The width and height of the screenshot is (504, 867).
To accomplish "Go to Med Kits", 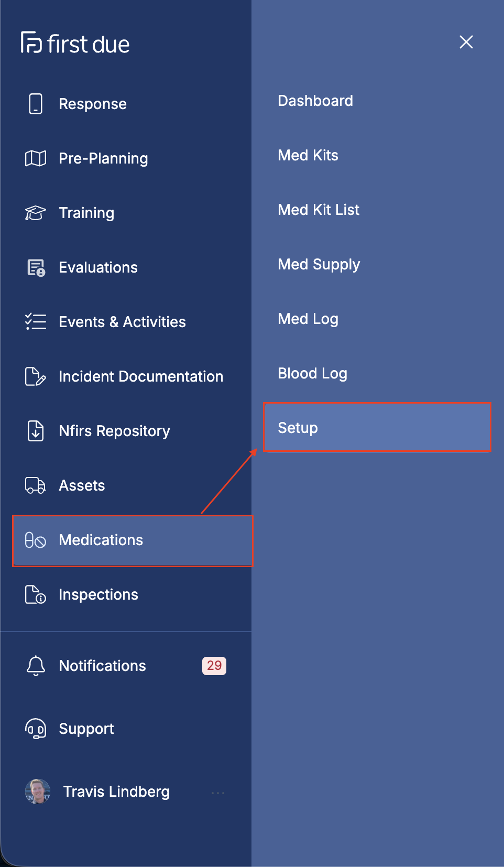I will point(308,155).
